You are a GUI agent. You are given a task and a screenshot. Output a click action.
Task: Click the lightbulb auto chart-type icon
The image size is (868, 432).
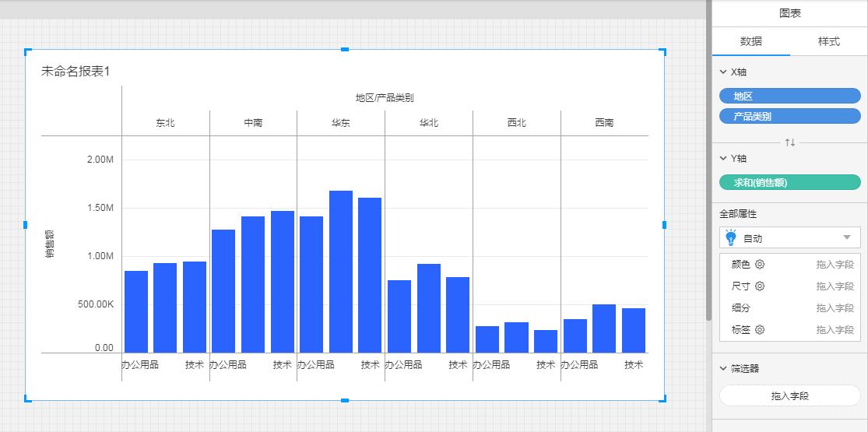pyautogui.click(x=730, y=237)
